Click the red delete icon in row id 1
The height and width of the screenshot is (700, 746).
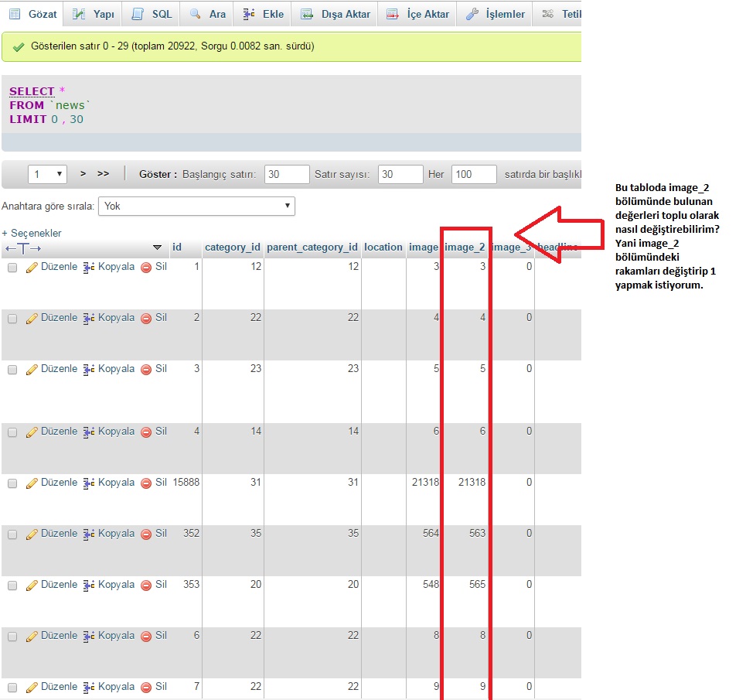click(146, 268)
